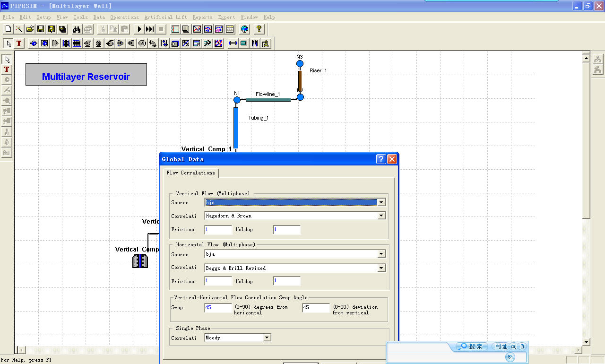This screenshot has width=605, height=364.
Task: Select the Tubing tool icon
Action: tap(255, 43)
